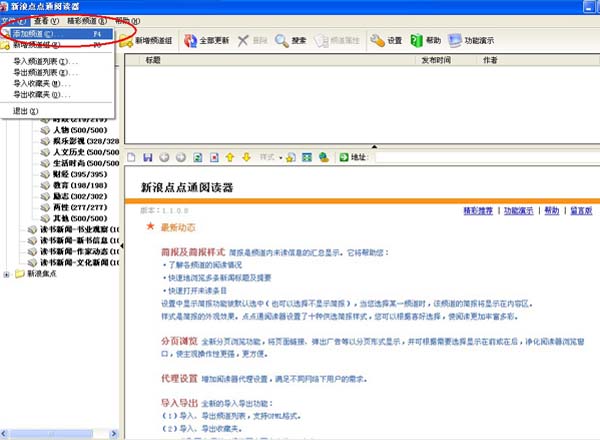This screenshot has width=600, height=440.
Task: Click the browser back arrow icon
Action: (165, 157)
